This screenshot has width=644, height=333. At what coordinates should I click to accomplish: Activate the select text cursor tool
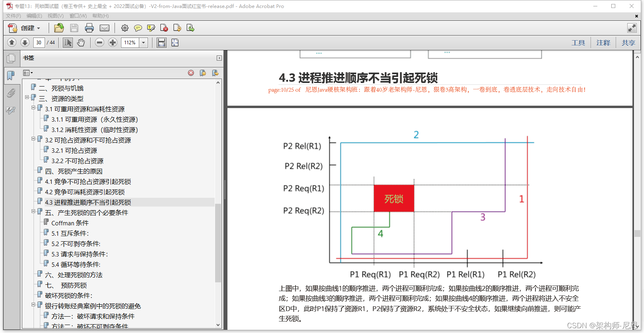68,42
